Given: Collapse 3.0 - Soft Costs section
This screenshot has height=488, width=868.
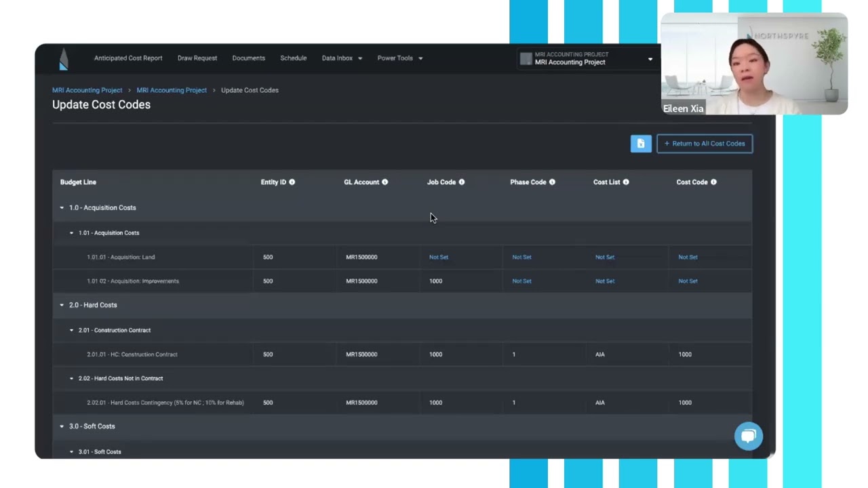Looking at the screenshot, I should pos(62,426).
